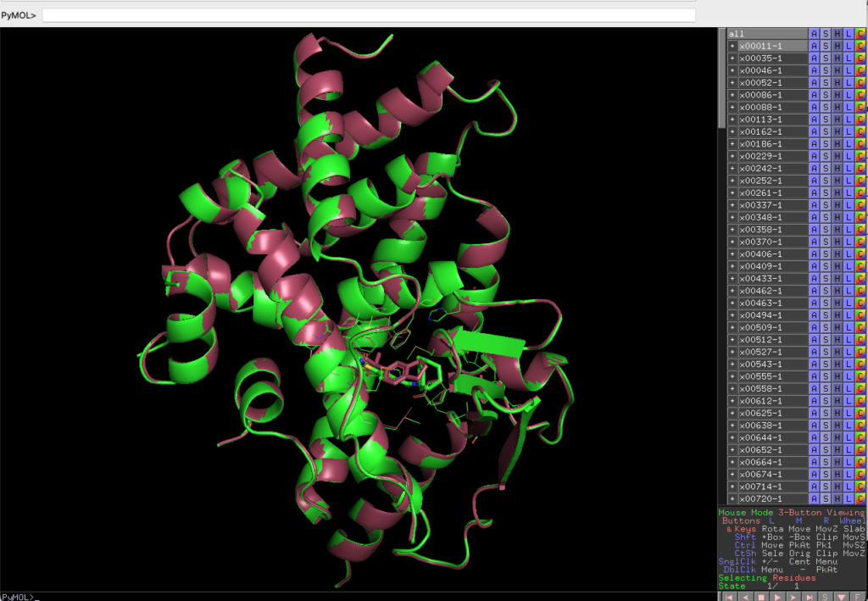Click the State 1/1 indicator
Viewport: 868px width, 601px height.
(x=759, y=586)
